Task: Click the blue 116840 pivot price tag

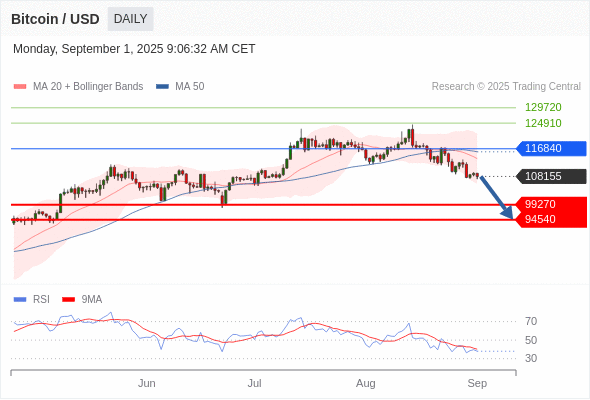Action: [x=551, y=148]
